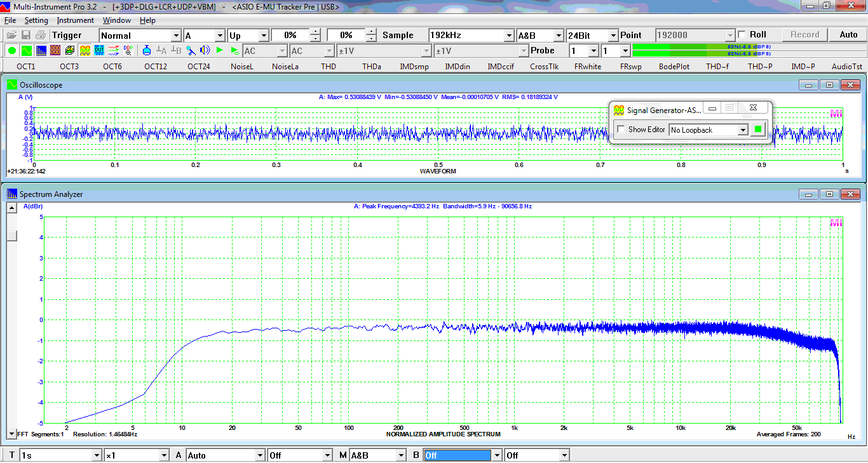This screenshot has height=463, width=868.
Task: Decrease the trigger delay percentage spinner
Action: pos(370,39)
